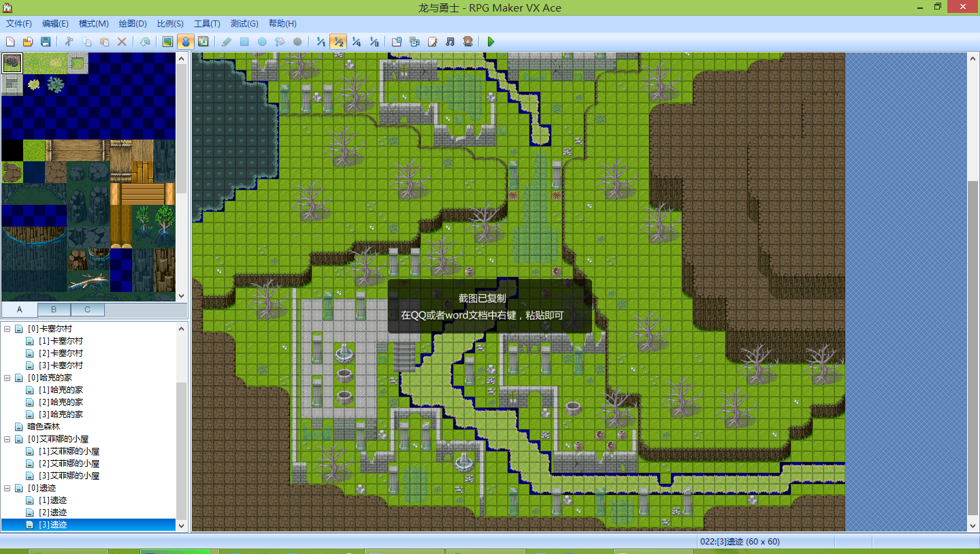Select the 暗色森林 map
This screenshot has height=554, width=980.
point(44,427)
